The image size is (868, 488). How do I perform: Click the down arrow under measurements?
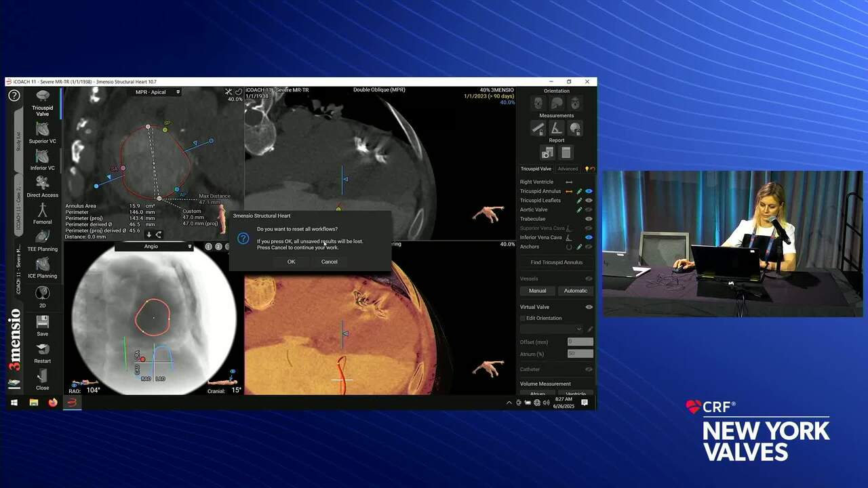click(149, 235)
